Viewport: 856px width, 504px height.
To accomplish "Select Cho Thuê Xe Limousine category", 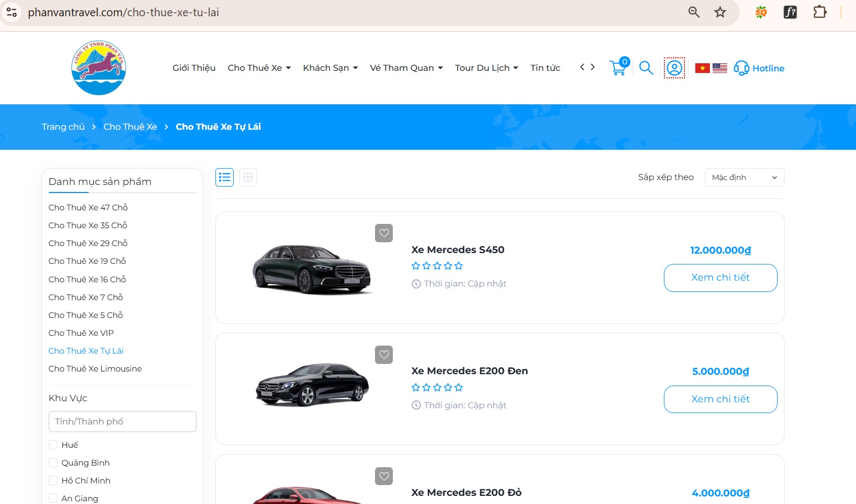I will [x=95, y=368].
